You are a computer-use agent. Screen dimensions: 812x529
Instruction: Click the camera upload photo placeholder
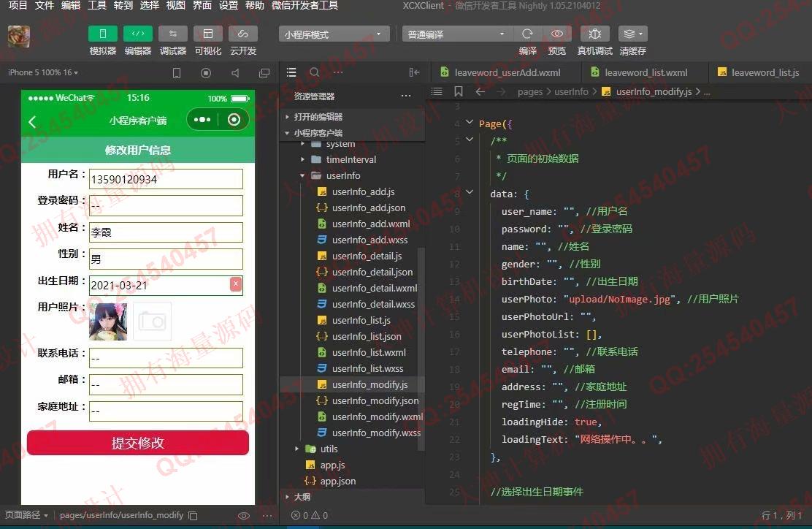[x=152, y=321]
